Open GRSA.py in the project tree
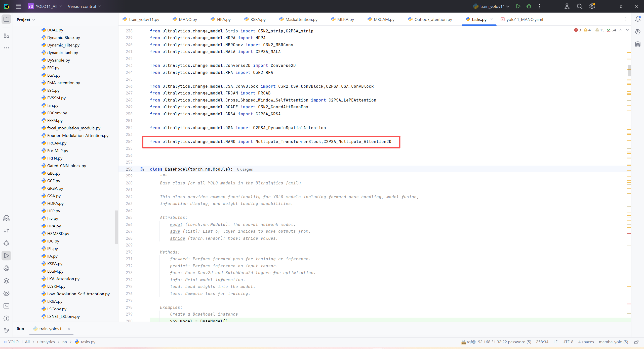644x349 pixels. pyautogui.click(x=55, y=188)
